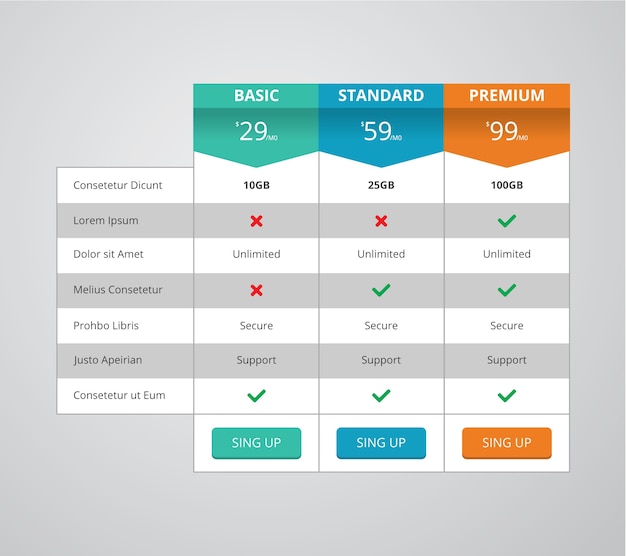
Task: Click the green check for Premium Melius Consetetur
Action: point(507,290)
